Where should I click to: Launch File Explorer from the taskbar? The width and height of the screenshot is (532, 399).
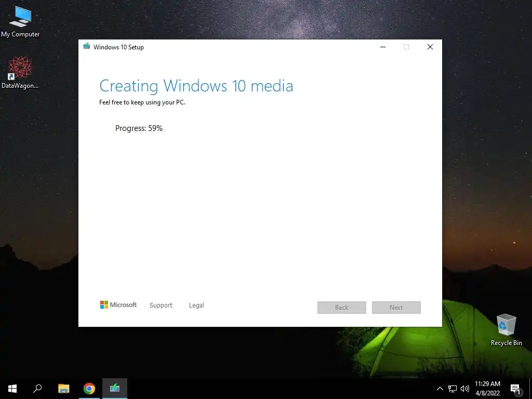coord(63,389)
